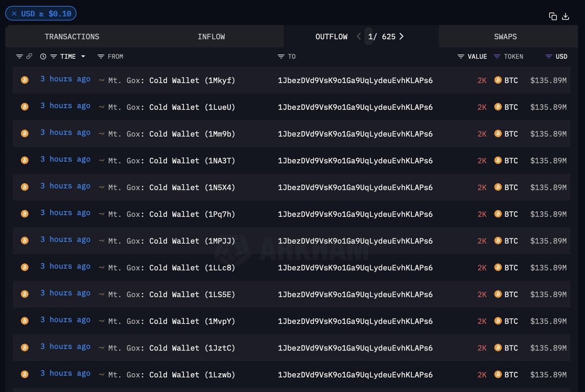The image size is (585, 392).
Task: Expand the TIME sort dropdown arrow
Action: (83, 57)
